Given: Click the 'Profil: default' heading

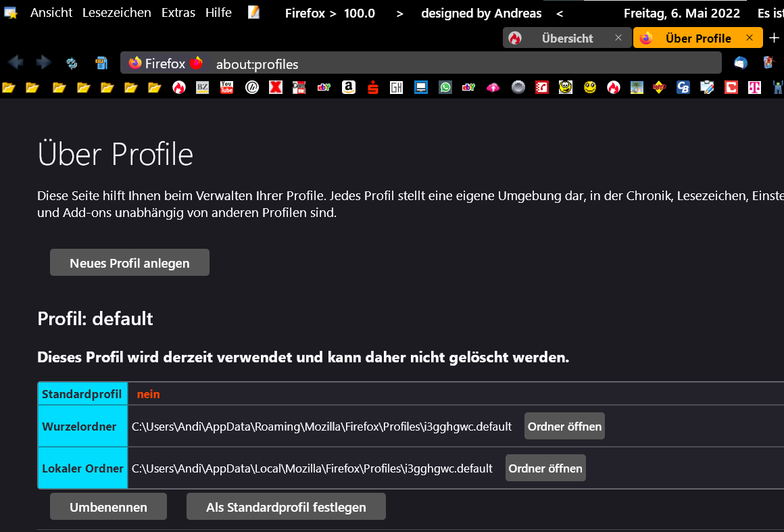Looking at the screenshot, I should [x=95, y=318].
